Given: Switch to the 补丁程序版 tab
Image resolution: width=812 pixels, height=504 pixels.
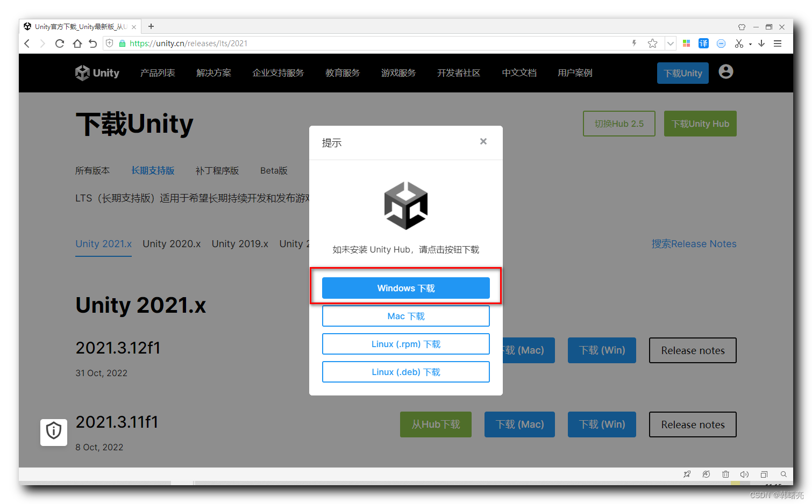Looking at the screenshot, I should (217, 170).
